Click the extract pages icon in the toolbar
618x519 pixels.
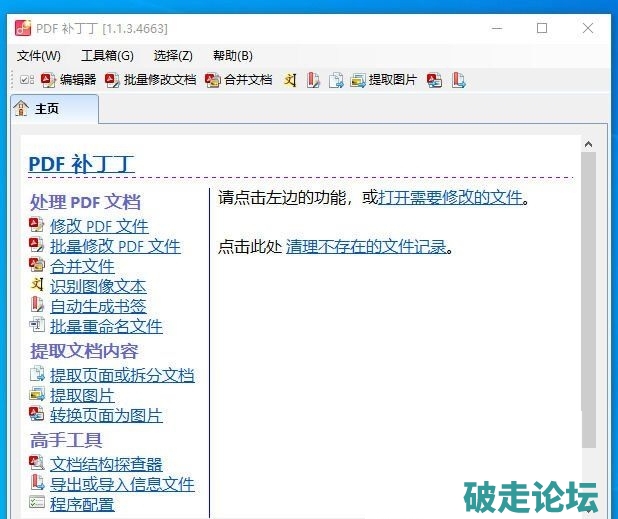tap(336, 80)
